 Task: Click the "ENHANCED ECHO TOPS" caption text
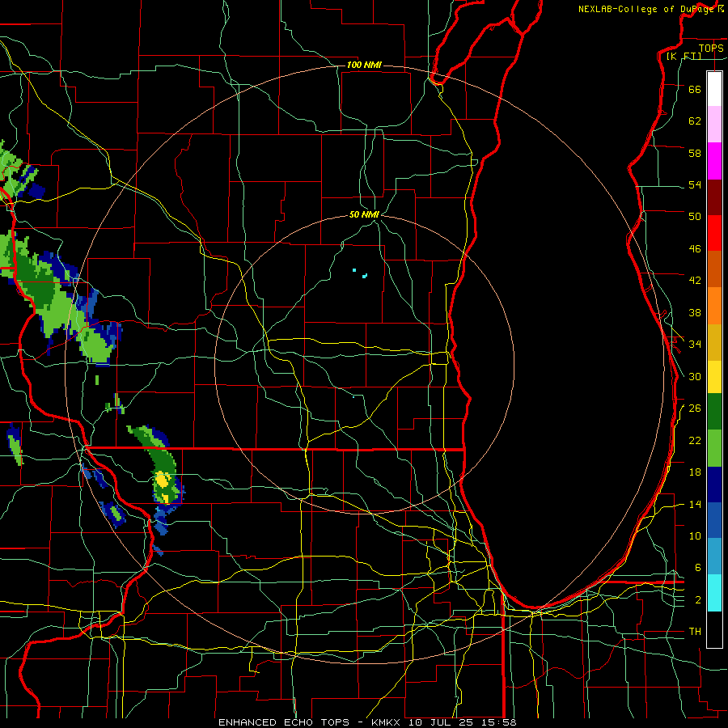click(x=284, y=722)
